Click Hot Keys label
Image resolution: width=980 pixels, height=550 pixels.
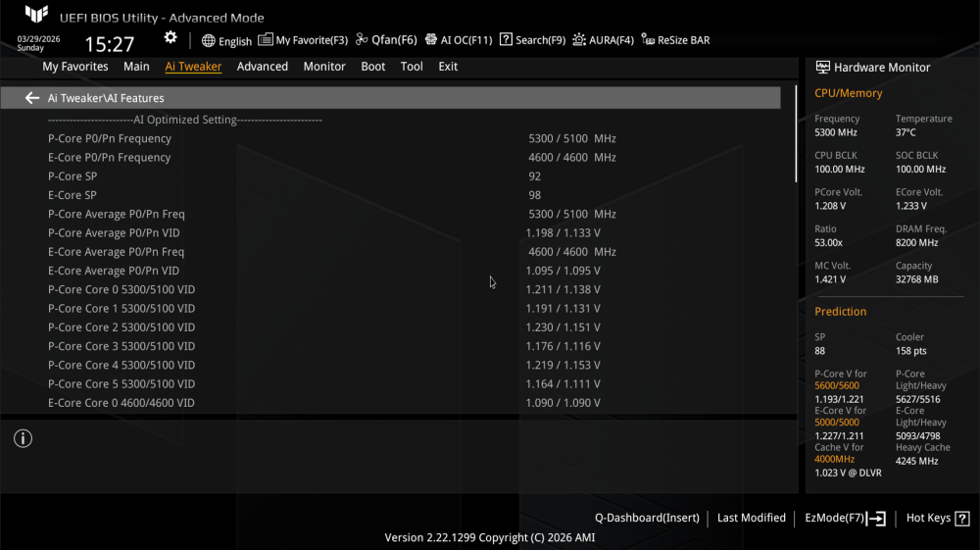click(928, 518)
